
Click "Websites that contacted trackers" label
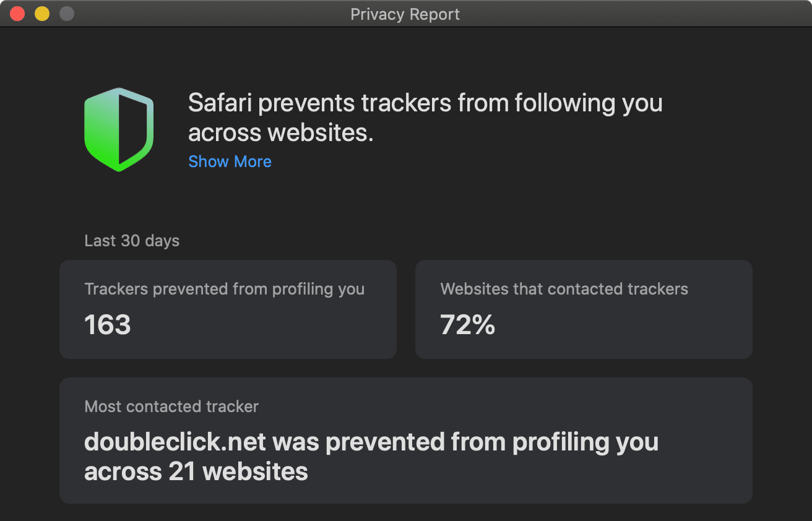point(564,289)
